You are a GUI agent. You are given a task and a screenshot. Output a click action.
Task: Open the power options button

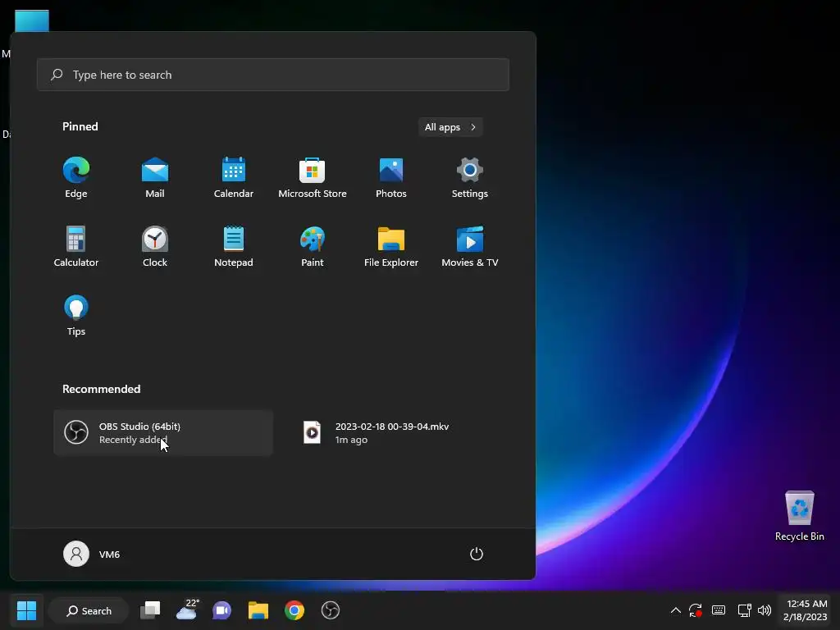click(x=477, y=554)
